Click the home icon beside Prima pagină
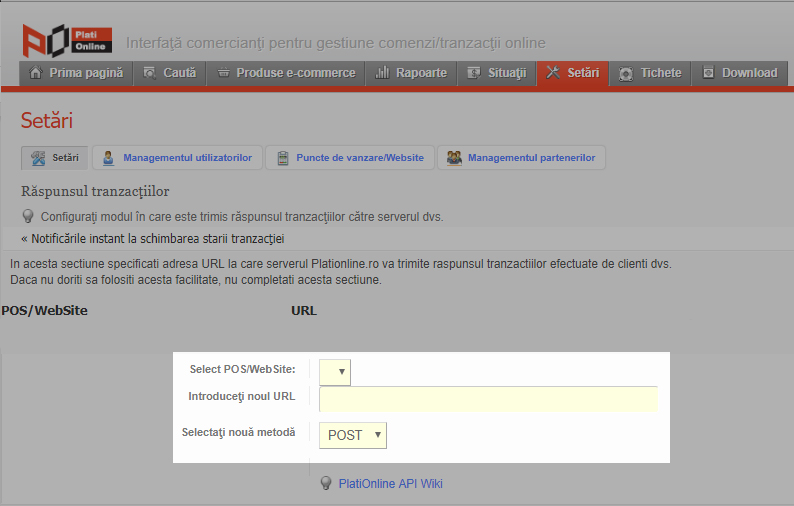 (x=36, y=73)
